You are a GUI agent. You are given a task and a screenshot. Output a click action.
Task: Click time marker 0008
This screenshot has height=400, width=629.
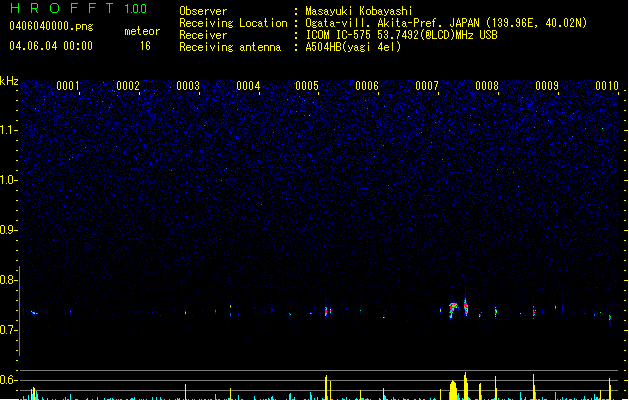[x=487, y=85]
